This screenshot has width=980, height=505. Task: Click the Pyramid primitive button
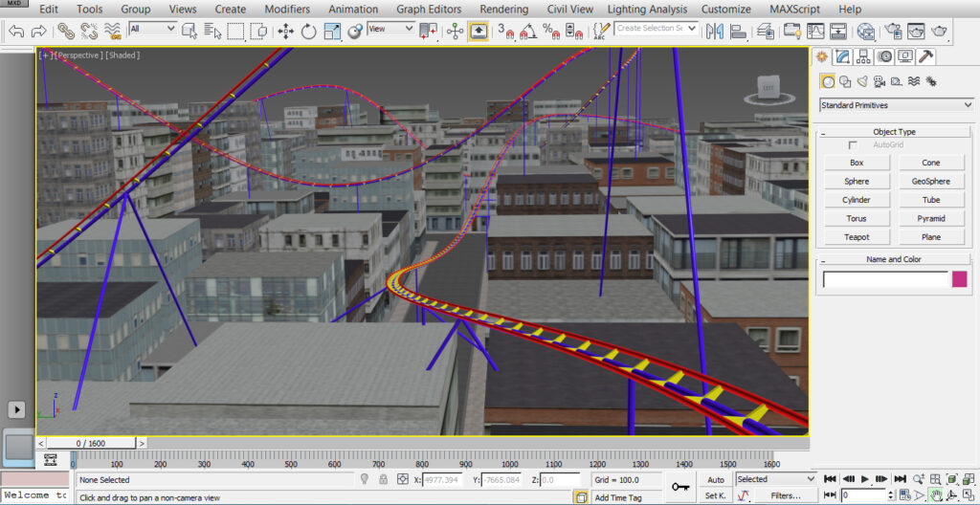(x=931, y=219)
